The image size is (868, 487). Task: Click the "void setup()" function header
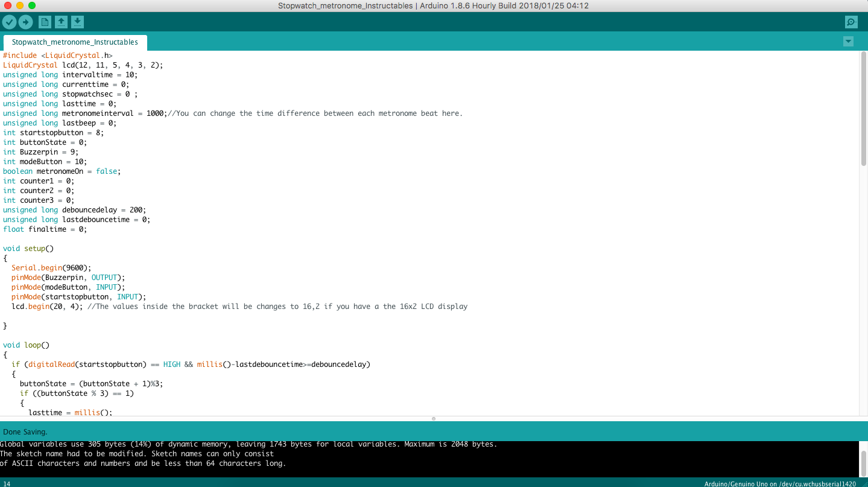[x=28, y=249]
